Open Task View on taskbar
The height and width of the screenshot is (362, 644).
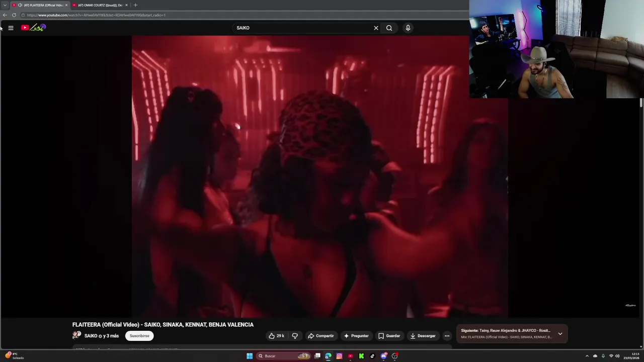pos(317,356)
